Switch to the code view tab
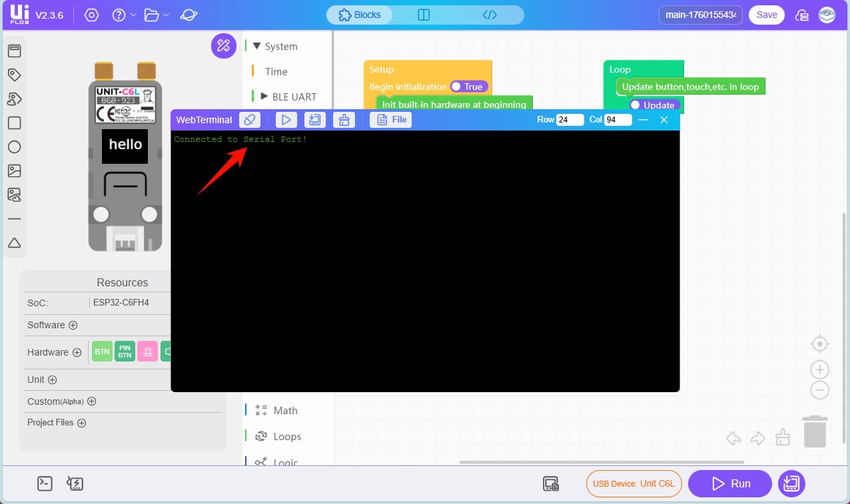This screenshot has height=504, width=850. pyautogui.click(x=490, y=15)
